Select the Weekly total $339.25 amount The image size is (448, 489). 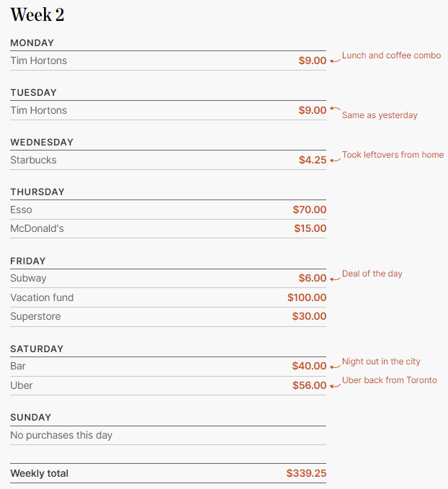coord(306,473)
